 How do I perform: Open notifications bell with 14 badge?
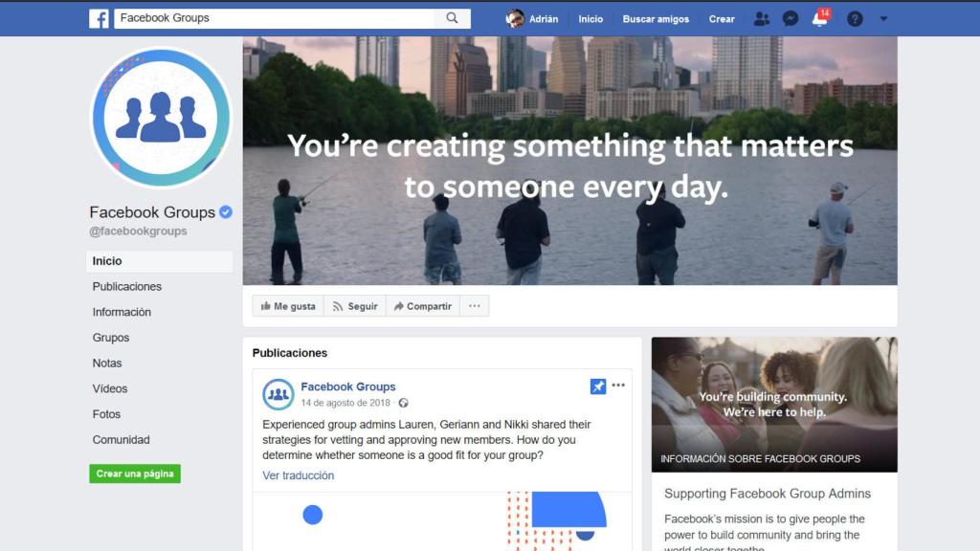click(x=820, y=18)
